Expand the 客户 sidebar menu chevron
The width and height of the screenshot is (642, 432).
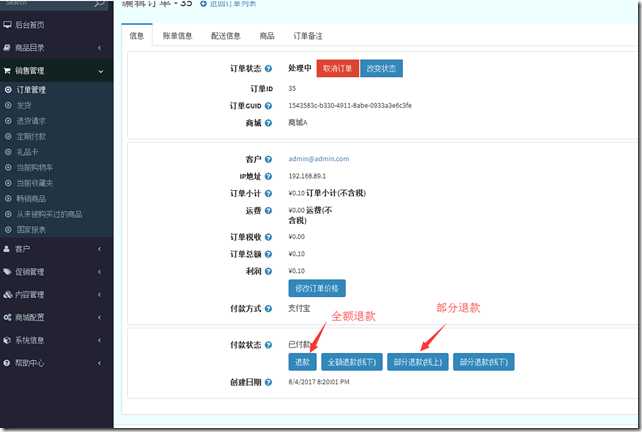(99, 249)
